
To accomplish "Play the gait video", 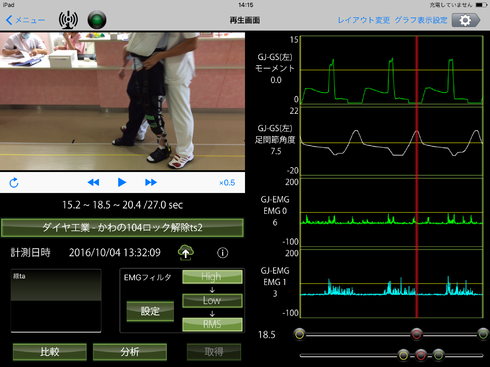I will pyautogui.click(x=122, y=182).
